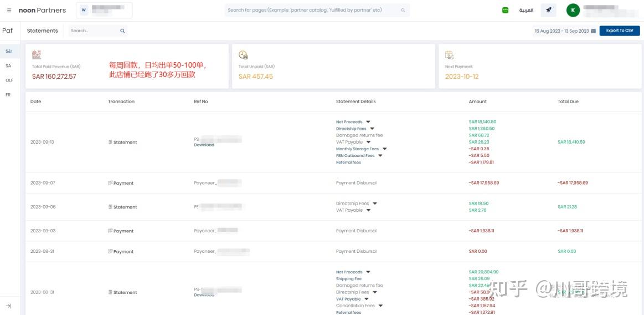The width and height of the screenshot is (644, 315).
Task: Expand Cancellation Fees details
Action: point(381,306)
